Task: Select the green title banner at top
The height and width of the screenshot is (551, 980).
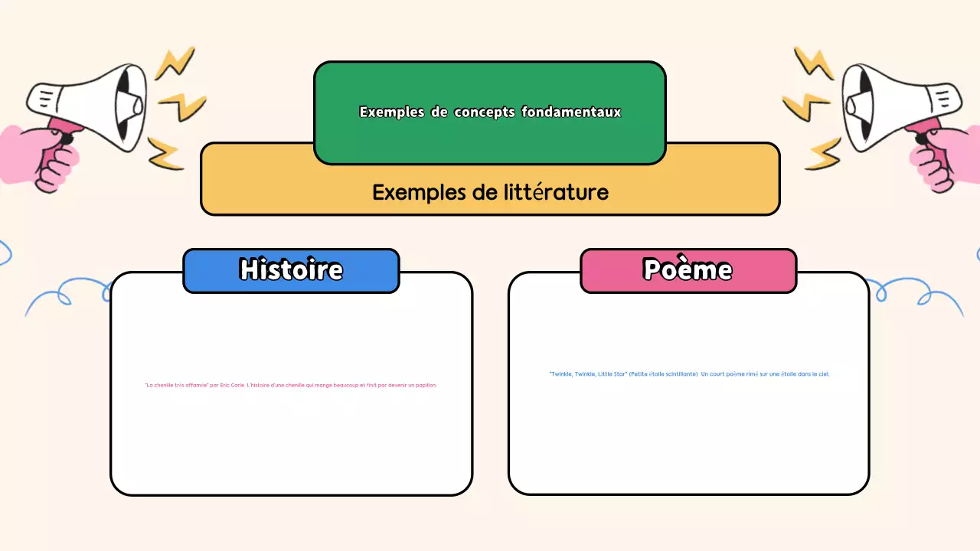Action: (490, 112)
